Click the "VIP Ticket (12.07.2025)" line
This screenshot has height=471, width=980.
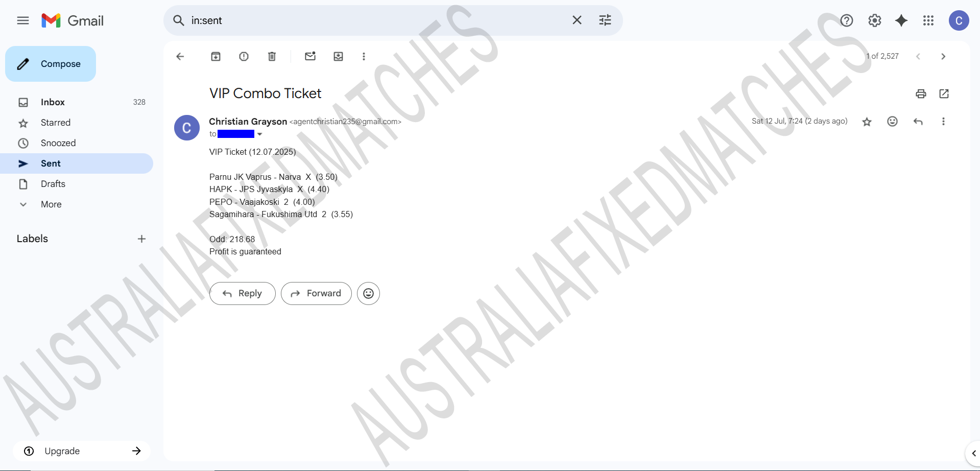[x=253, y=152]
